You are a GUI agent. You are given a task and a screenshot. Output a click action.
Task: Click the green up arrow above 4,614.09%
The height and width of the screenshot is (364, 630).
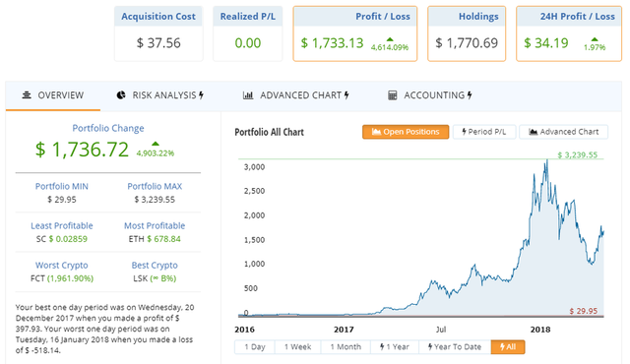tap(390, 39)
